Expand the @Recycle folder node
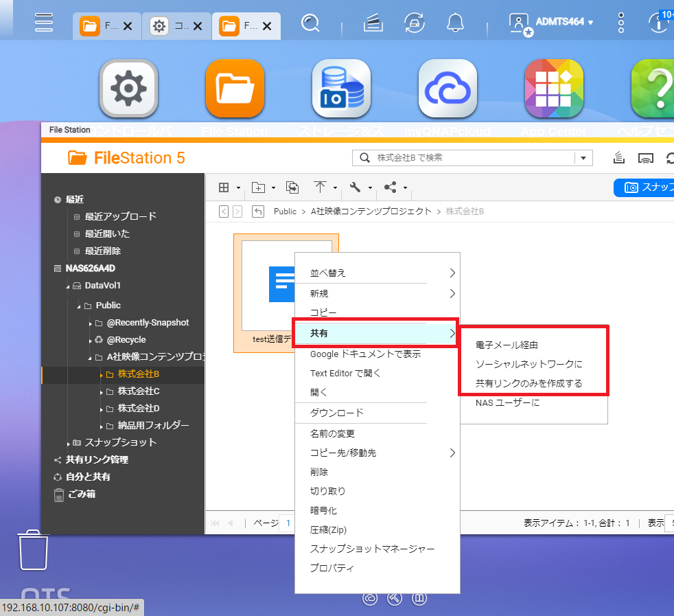Viewport: 674px width, 616px height. point(91,341)
